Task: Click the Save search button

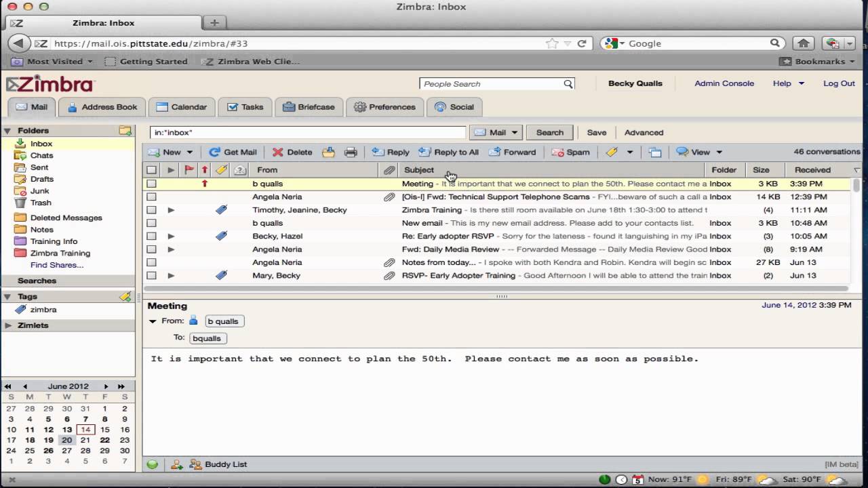Action: [597, 133]
